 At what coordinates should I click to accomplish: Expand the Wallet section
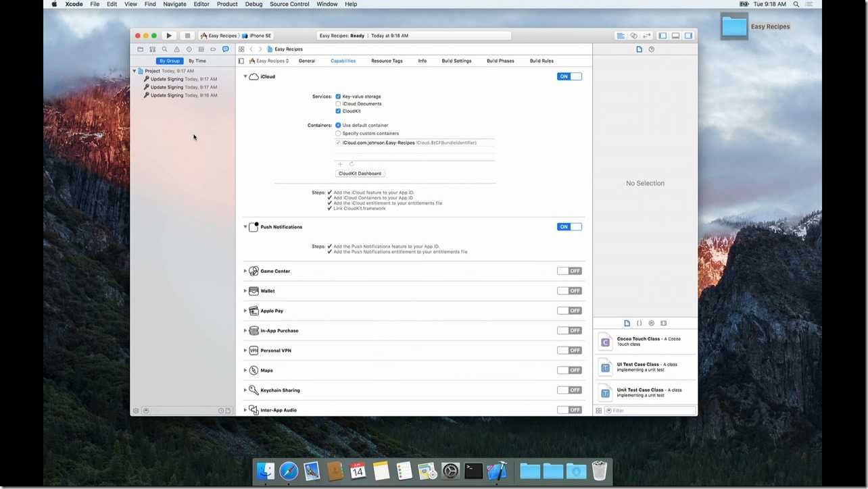coord(245,291)
